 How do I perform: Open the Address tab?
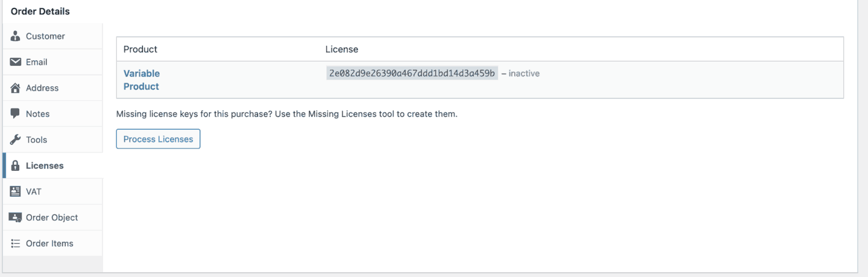(52, 88)
